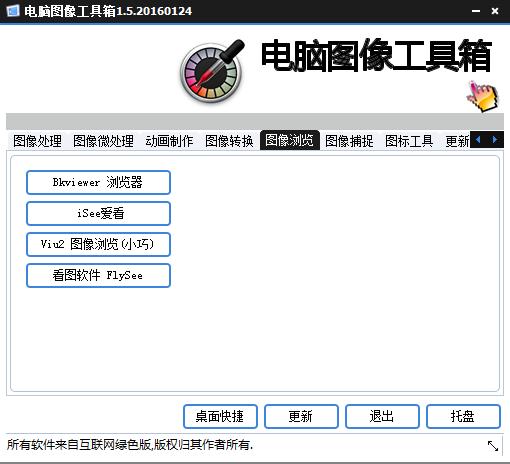Open Viu2 图像浏览(小巧)

point(98,244)
